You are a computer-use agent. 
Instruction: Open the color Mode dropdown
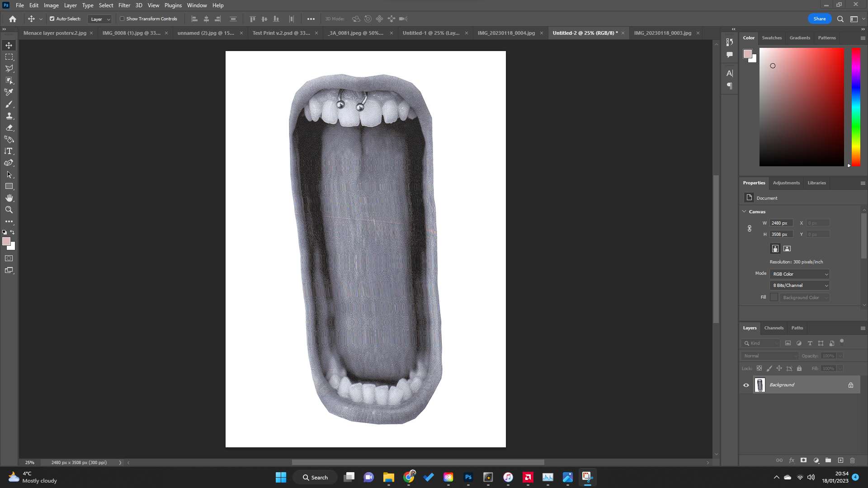point(799,274)
